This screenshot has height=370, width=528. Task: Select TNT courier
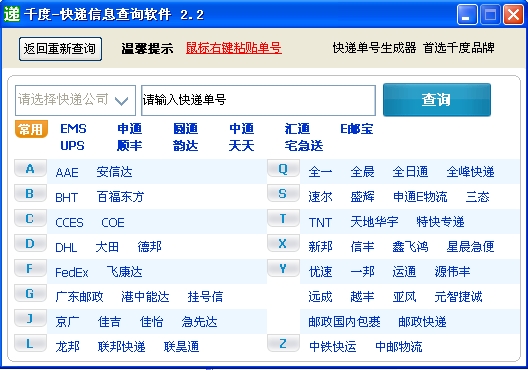[320, 223]
